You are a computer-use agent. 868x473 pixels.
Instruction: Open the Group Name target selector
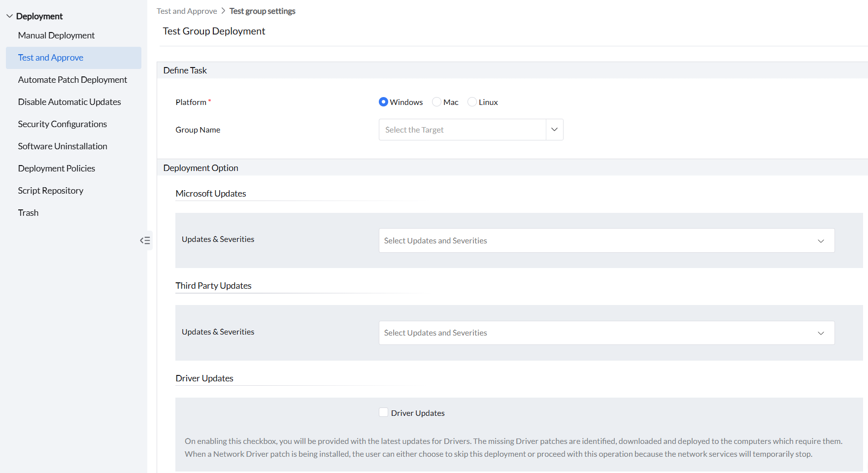[554, 129]
